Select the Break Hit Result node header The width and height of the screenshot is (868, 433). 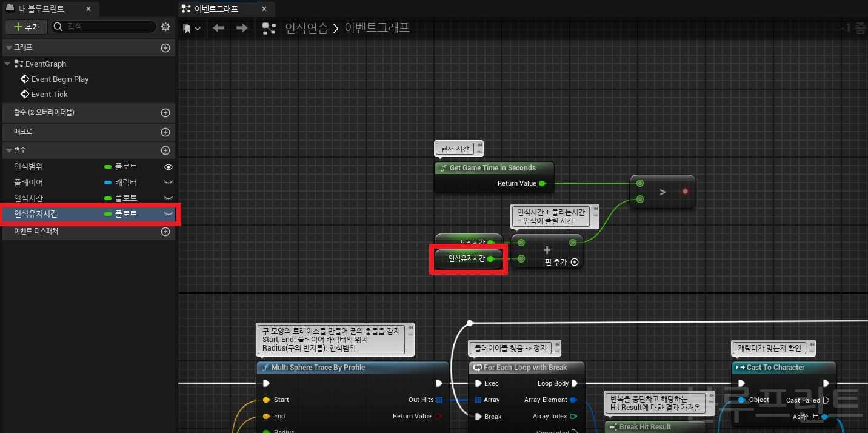(655, 427)
